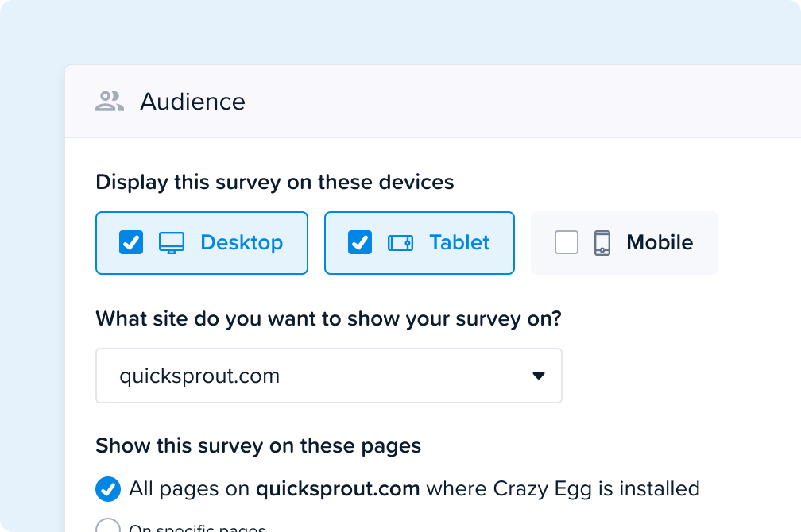The height and width of the screenshot is (532, 801).
Task: Click the What site do you want heading
Action: (328, 319)
